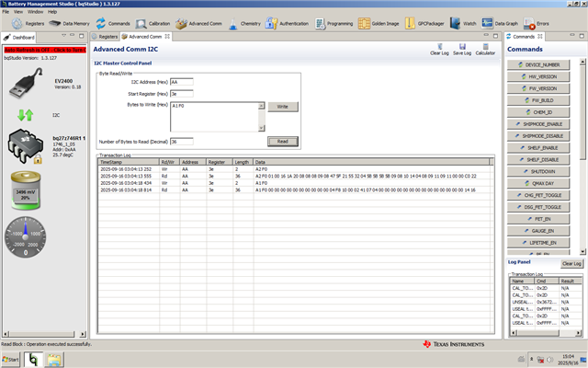Image resolution: width=588 pixels, height=368 pixels.
Task: Open the Golden Image tool
Action: click(x=379, y=24)
